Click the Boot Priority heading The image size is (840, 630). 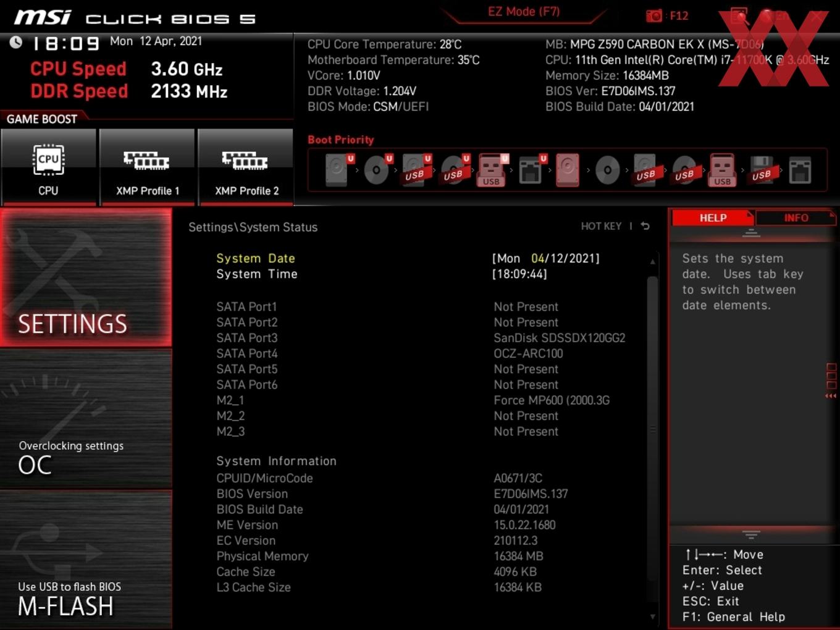341,140
